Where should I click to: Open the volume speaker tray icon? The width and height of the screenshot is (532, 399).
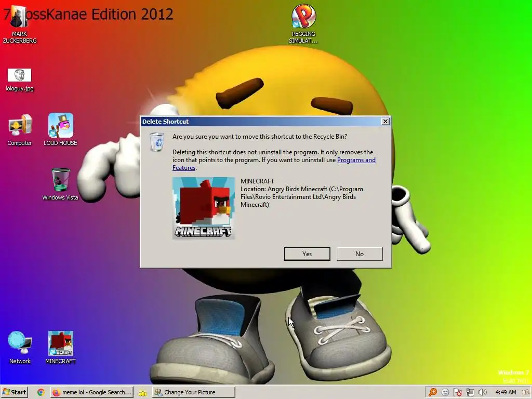click(482, 392)
